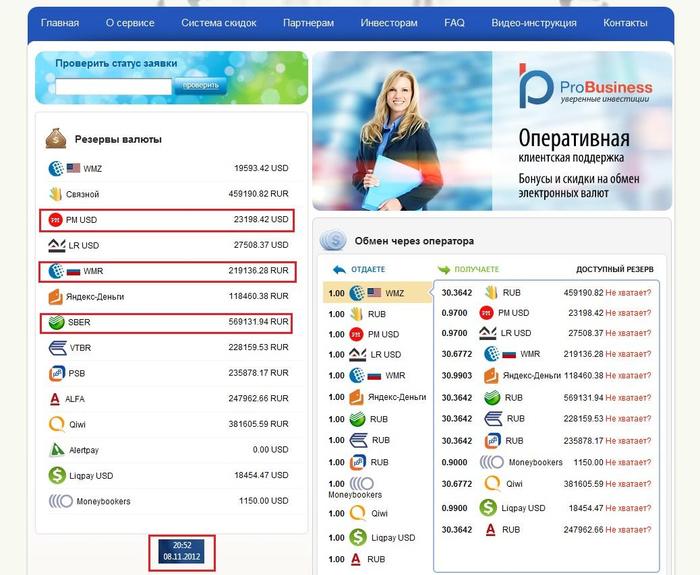Click the PM USD red icon in reserves
This screenshot has width=700, height=575.
(56, 220)
